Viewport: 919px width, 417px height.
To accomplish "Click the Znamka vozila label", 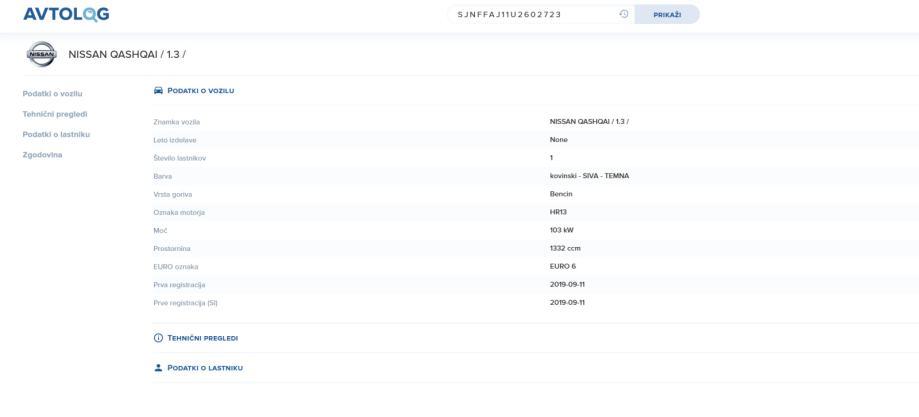I will coord(176,122).
